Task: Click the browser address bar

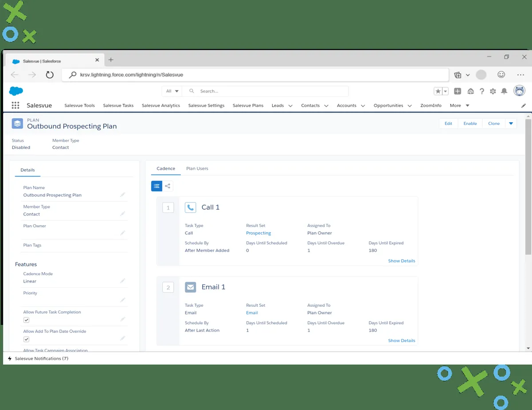Action: (255, 75)
